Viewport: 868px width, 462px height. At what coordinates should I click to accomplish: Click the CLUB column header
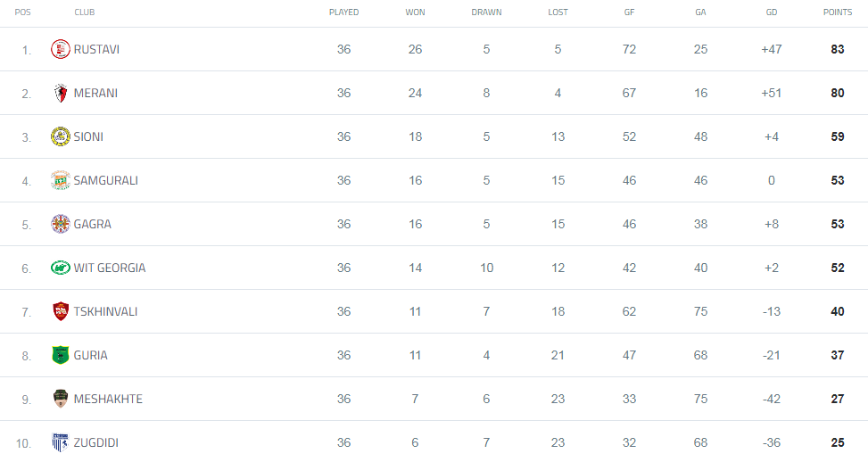[85, 12]
